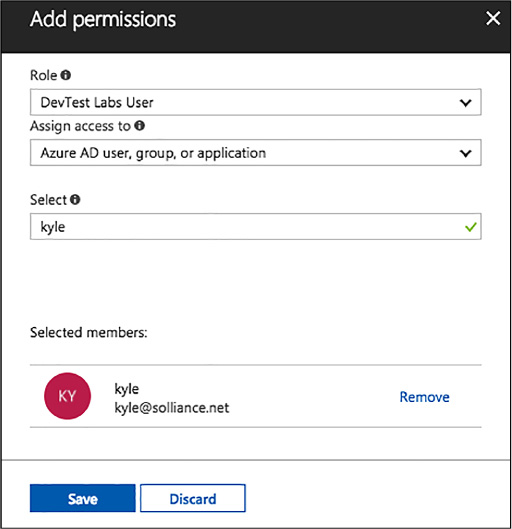This screenshot has width=512, height=529.
Task: Click the kyle@solliance.net email address
Action: (x=172, y=408)
